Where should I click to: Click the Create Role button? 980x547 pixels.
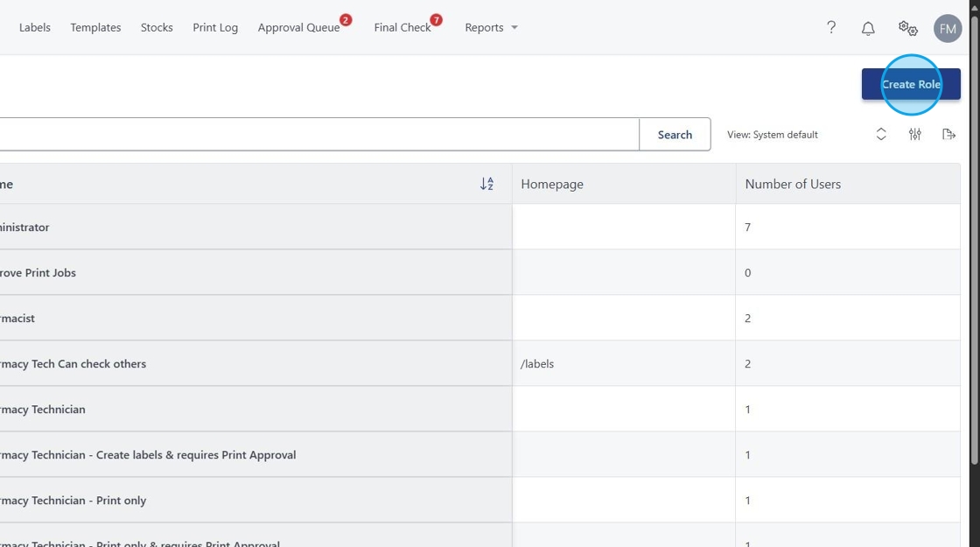(x=911, y=84)
